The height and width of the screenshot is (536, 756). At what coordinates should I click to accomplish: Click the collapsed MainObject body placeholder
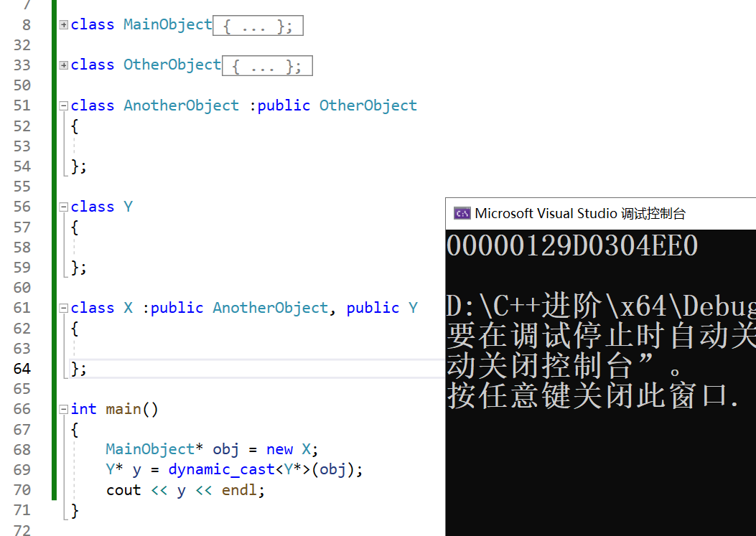258,26
